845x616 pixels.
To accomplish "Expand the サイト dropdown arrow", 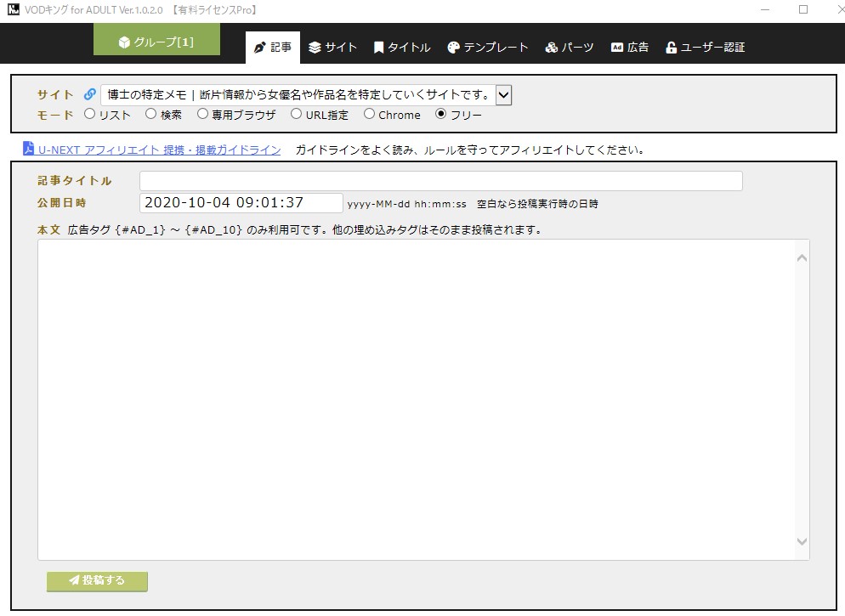I will tap(503, 94).
